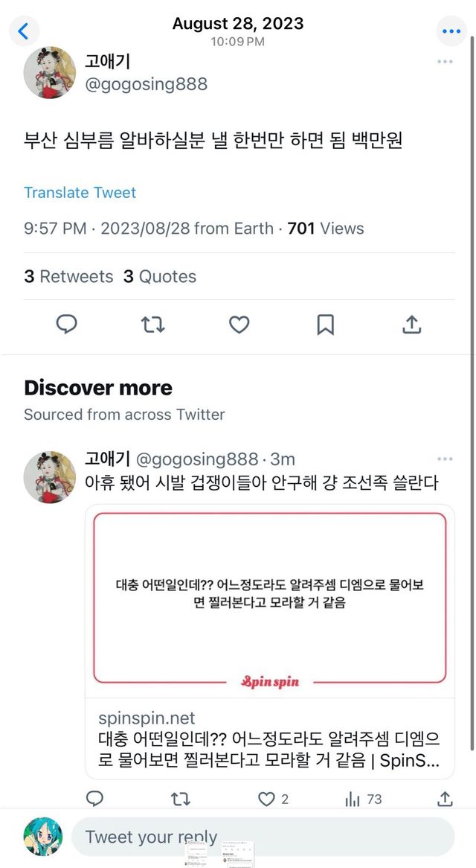This screenshot has height=868, width=476.
Task: Retweet the second tweet
Action: (181, 799)
